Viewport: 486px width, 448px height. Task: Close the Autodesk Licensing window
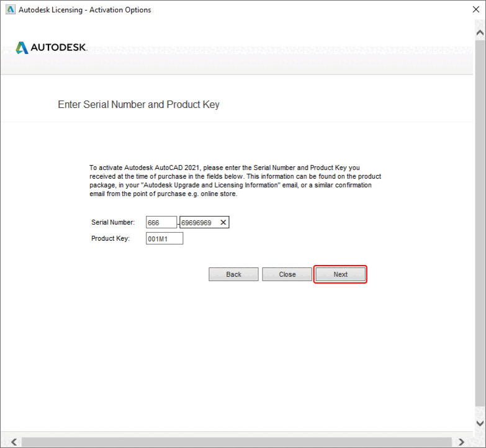point(476,9)
